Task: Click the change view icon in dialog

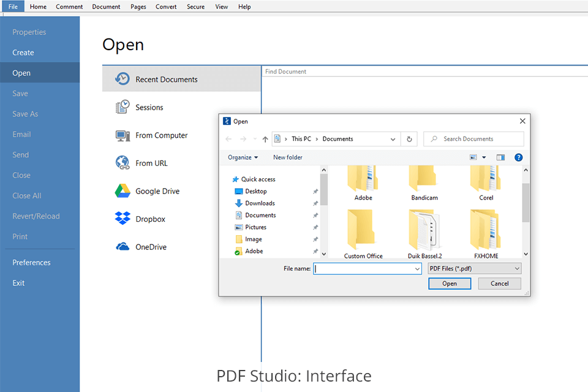Action: click(473, 157)
